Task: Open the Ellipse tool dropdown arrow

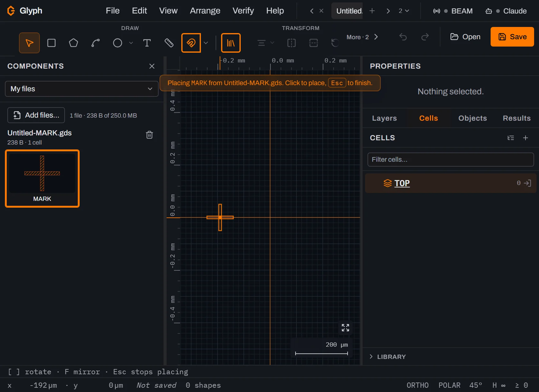Action: click(x=131, y=43)
